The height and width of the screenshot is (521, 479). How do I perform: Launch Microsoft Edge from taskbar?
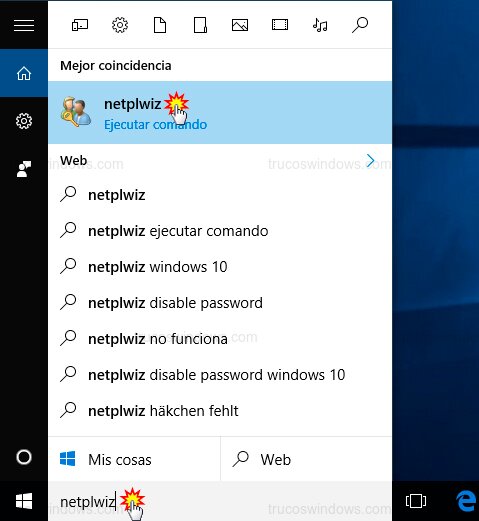[466, 501]
